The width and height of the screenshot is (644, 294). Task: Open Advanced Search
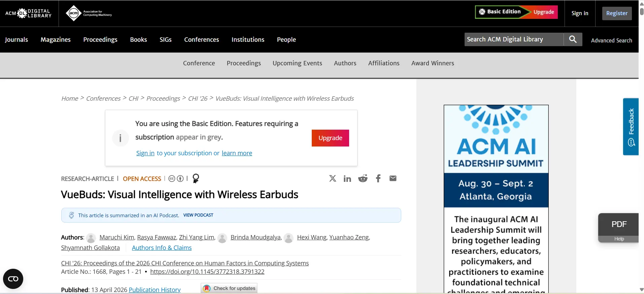tap(611, 40)
